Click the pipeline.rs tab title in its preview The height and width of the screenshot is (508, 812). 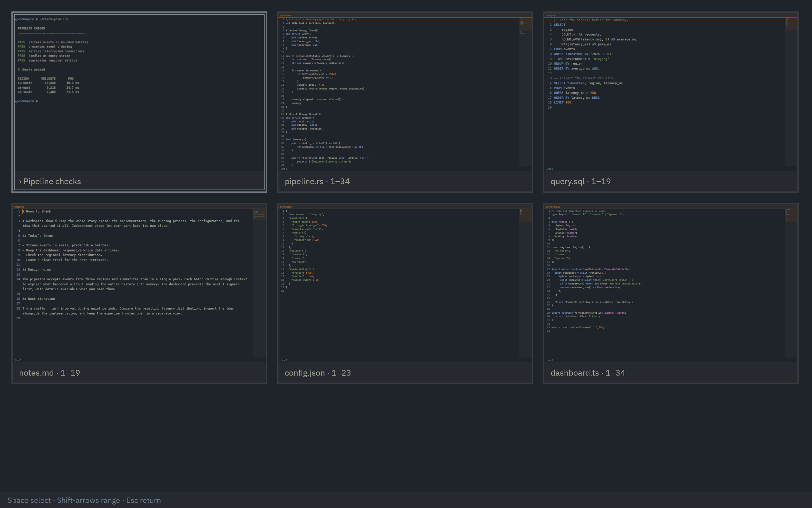point(285,16)
